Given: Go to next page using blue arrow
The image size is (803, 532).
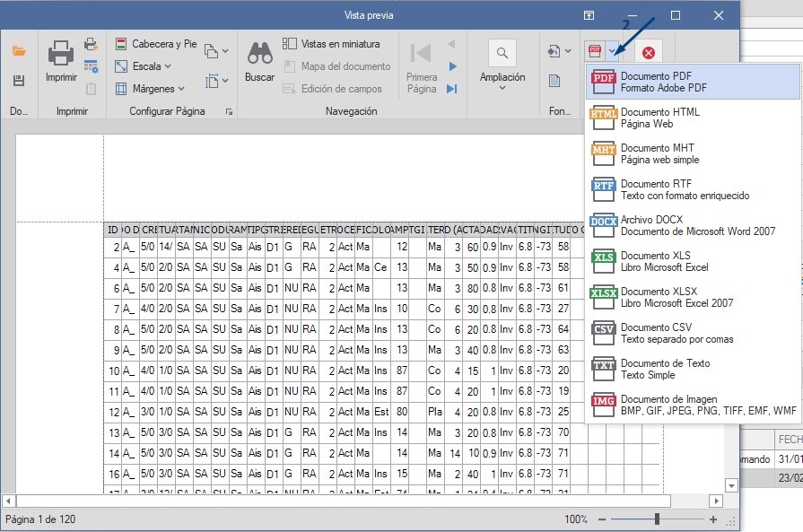Looking at the screenshot, I should 452,66.
